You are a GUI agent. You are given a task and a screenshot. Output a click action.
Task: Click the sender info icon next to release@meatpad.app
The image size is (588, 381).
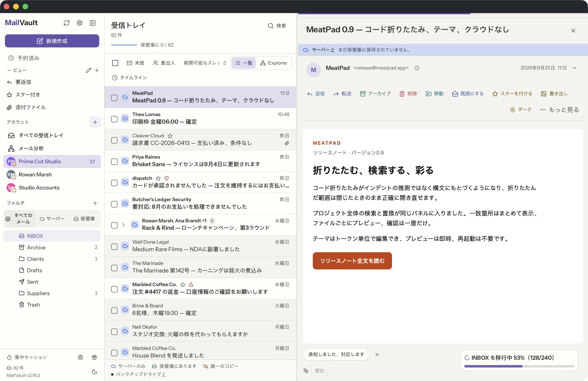coord(417,68)
